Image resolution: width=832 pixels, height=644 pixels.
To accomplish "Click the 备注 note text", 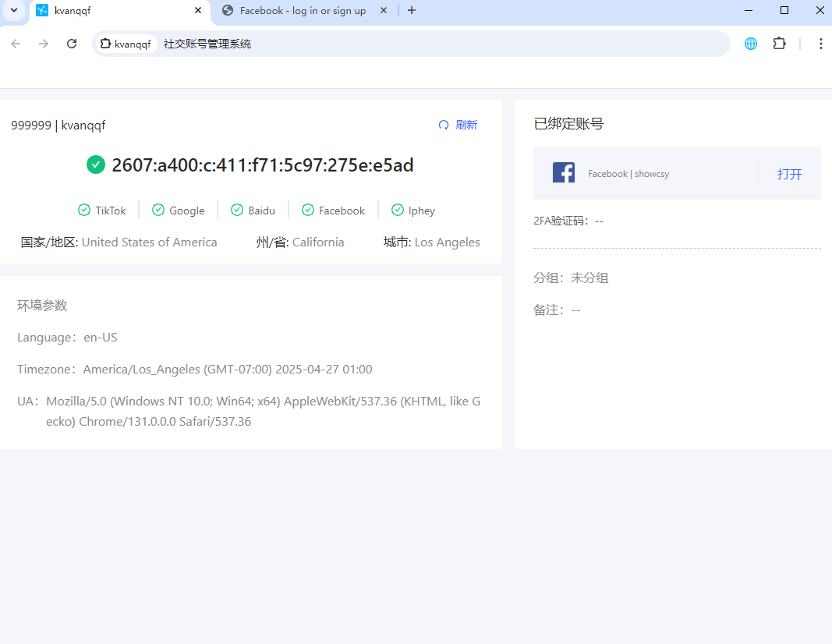I will coord(558,310).
